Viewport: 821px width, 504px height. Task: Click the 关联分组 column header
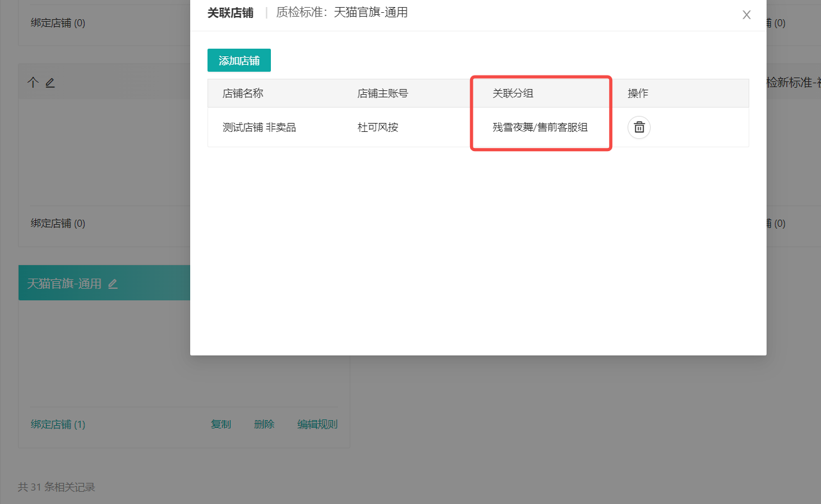point(513,93)
